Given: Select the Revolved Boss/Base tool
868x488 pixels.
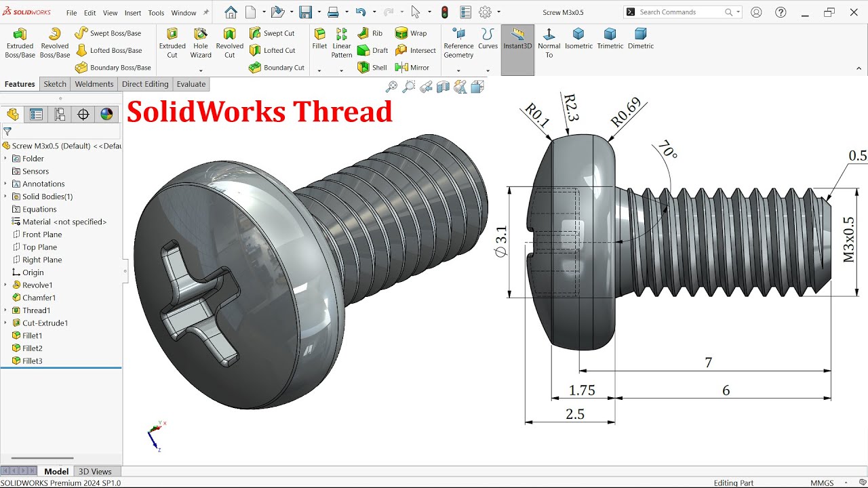Looking at the screenshot, I should (x=55, y=43).
